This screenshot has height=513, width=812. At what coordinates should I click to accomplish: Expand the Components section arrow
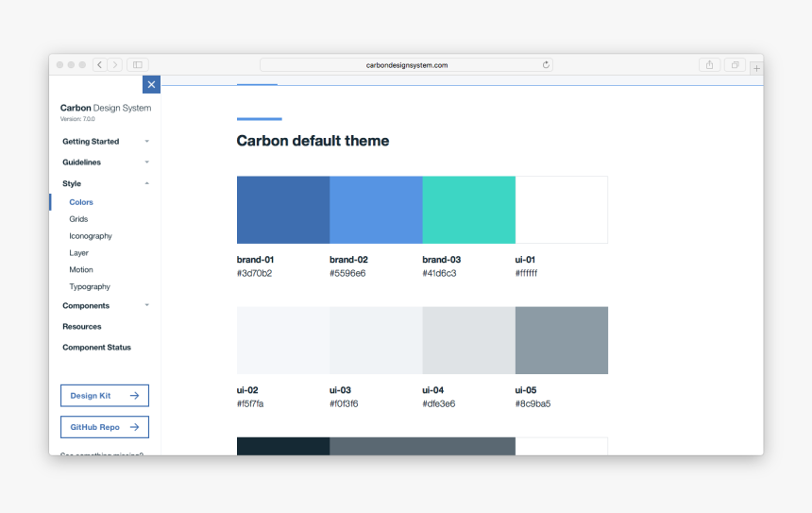147,305
